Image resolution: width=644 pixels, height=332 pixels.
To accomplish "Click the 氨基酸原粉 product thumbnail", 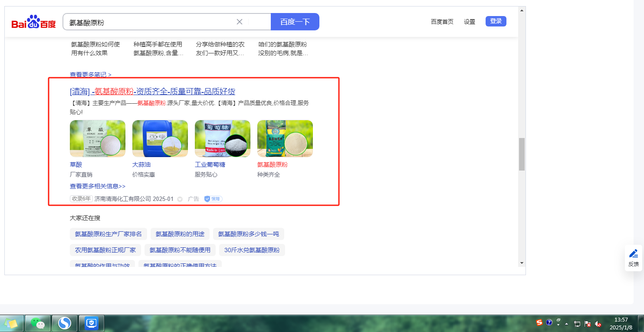I will coord(285,139).
